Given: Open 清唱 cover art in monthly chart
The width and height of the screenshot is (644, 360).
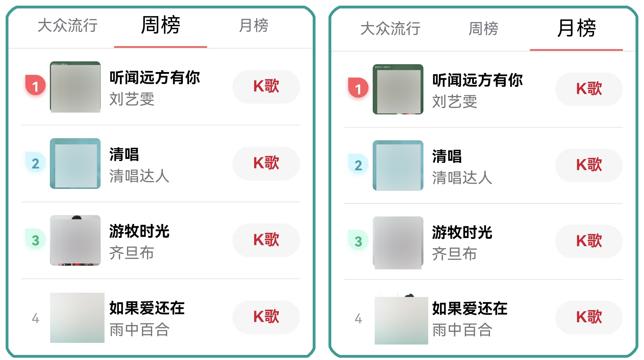Looking at the screenshot, I should pos(398,166).
